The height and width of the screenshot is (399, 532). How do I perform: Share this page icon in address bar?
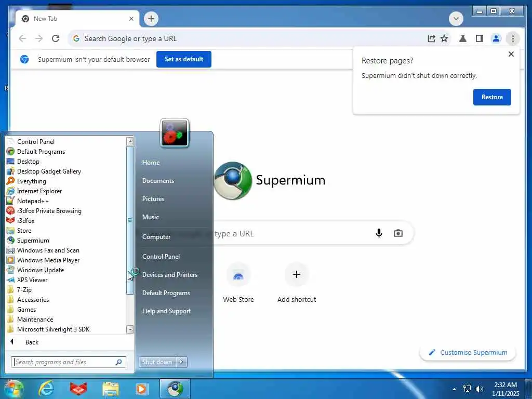[431, 38]
